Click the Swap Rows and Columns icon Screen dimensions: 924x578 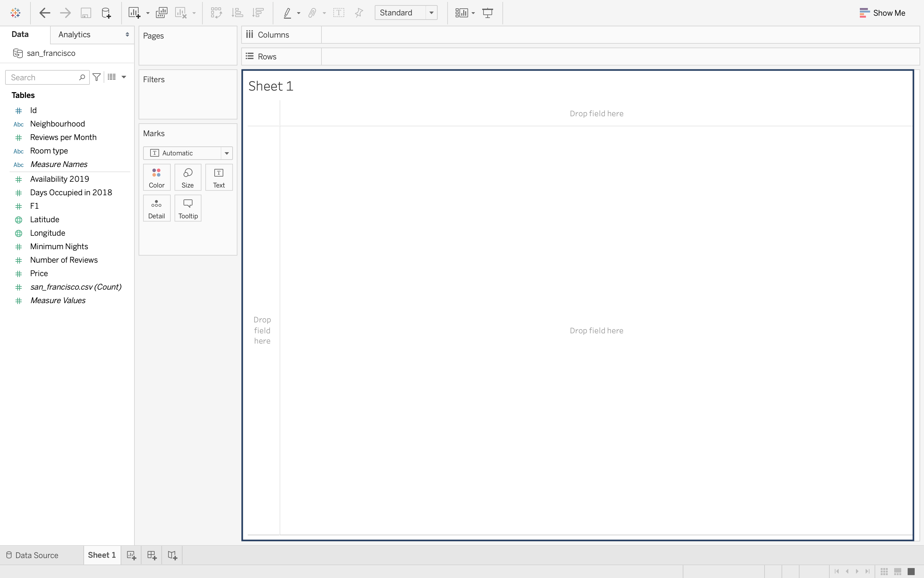(x=217, y=13)
